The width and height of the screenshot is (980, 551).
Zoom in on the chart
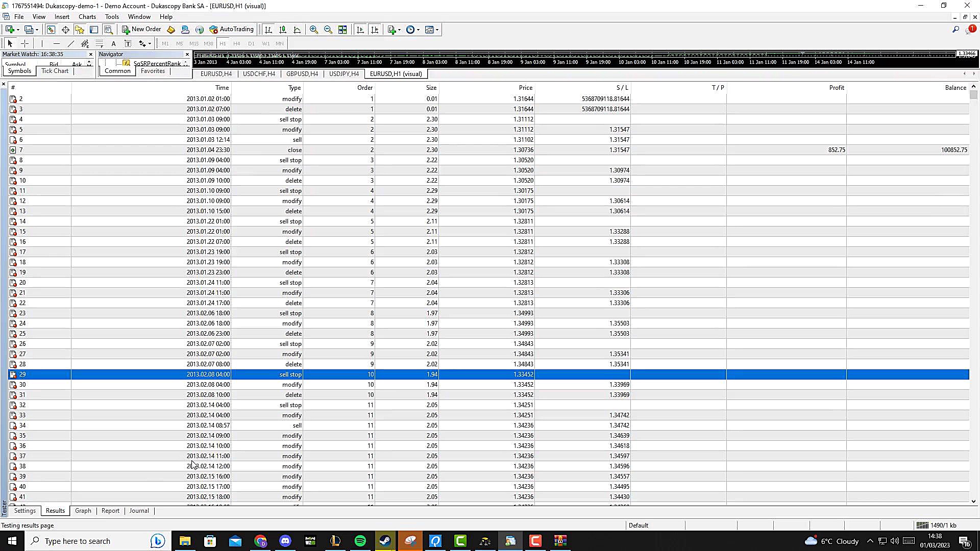[x=314, y=30]
